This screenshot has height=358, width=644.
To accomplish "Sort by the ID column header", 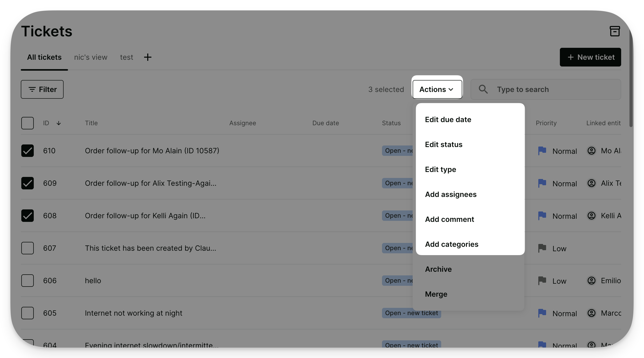I will tap(46, 123).
